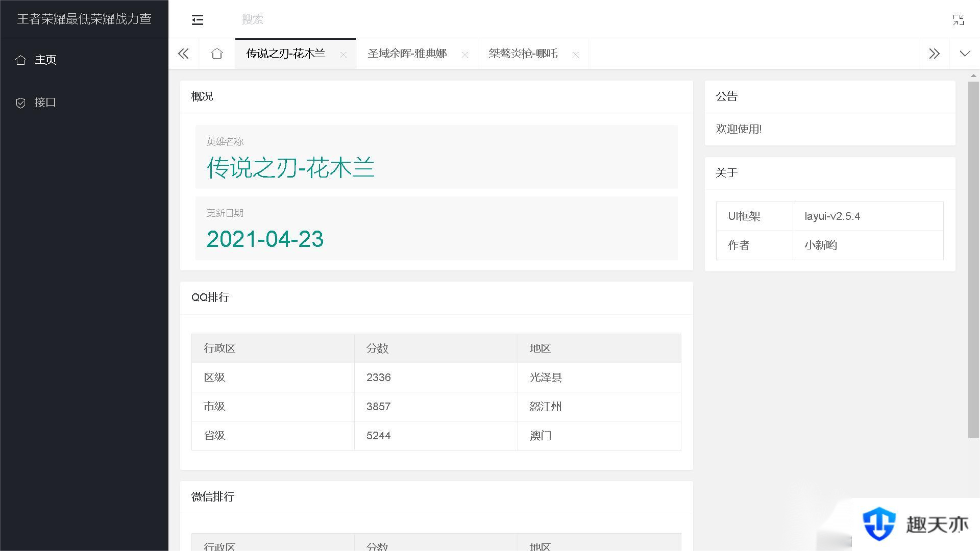Open 接口 in the sidebar
The width and height of the screenshot is (980, 551).
(84, 103)
